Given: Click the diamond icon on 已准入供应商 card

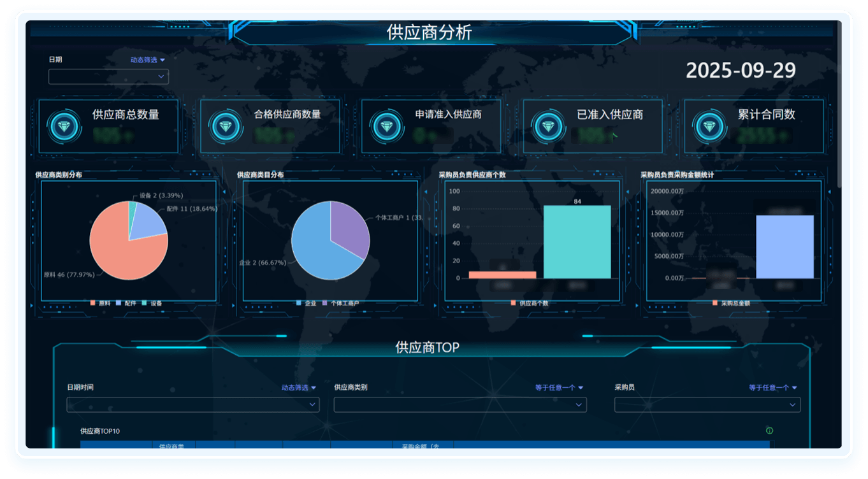Looking at the screenshot, I should [x=548, y=126].
